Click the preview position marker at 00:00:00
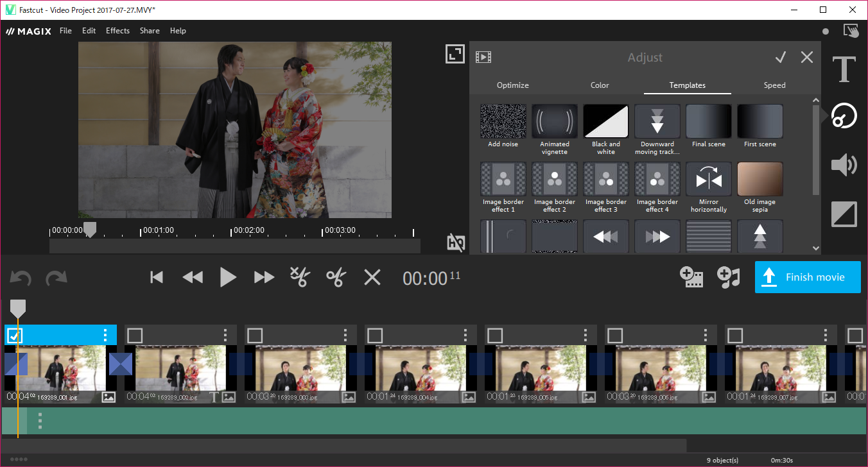 [91, 230]
